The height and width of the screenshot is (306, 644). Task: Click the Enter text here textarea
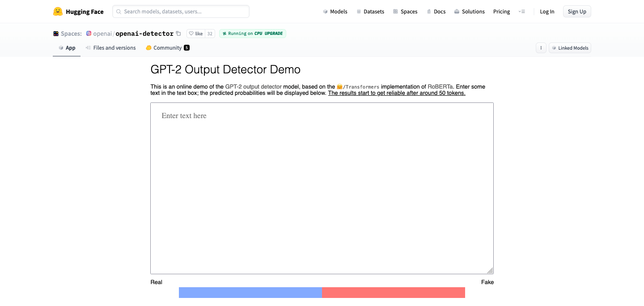322,188
